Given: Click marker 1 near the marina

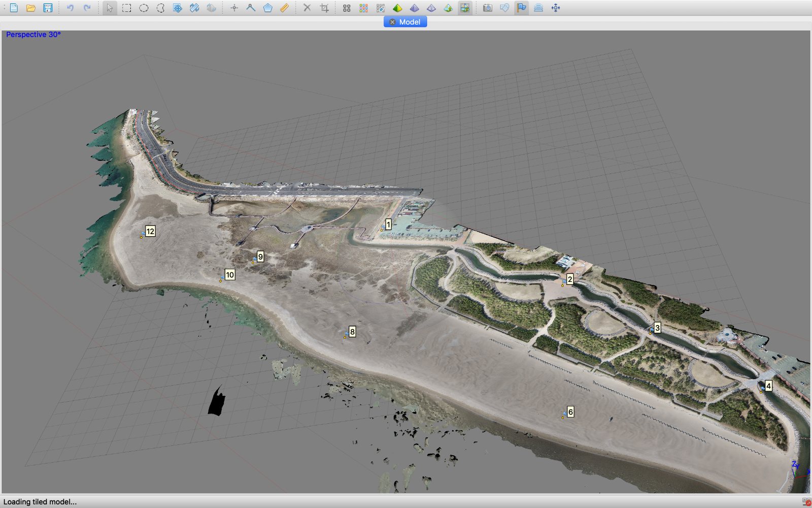Looking at the screenshot, I should click(x=388, y=224).
